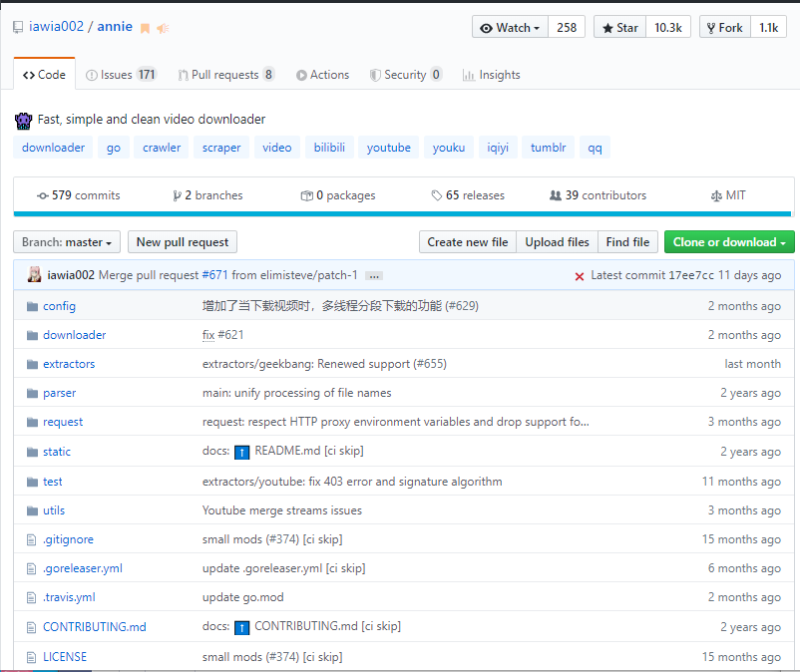Toggle Star on the repository
The width and height of the screenshot is (800, 672).
[x=619, y=28]
